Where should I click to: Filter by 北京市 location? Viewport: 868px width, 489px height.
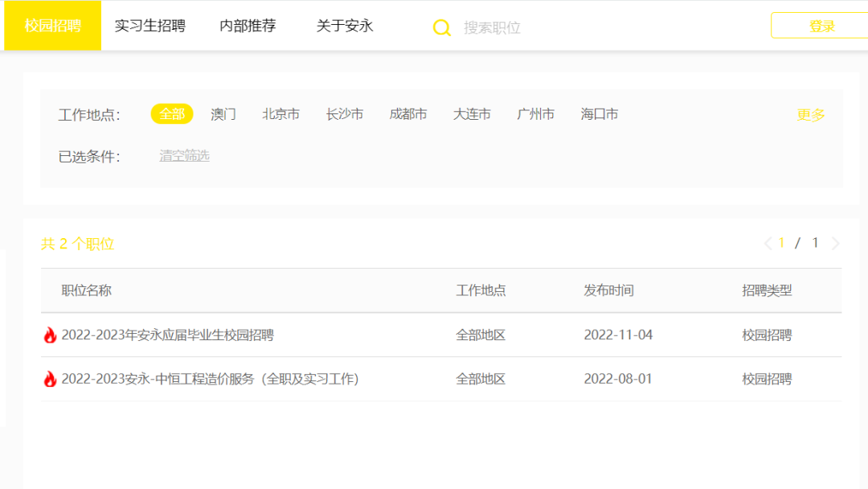click(281, 114)
